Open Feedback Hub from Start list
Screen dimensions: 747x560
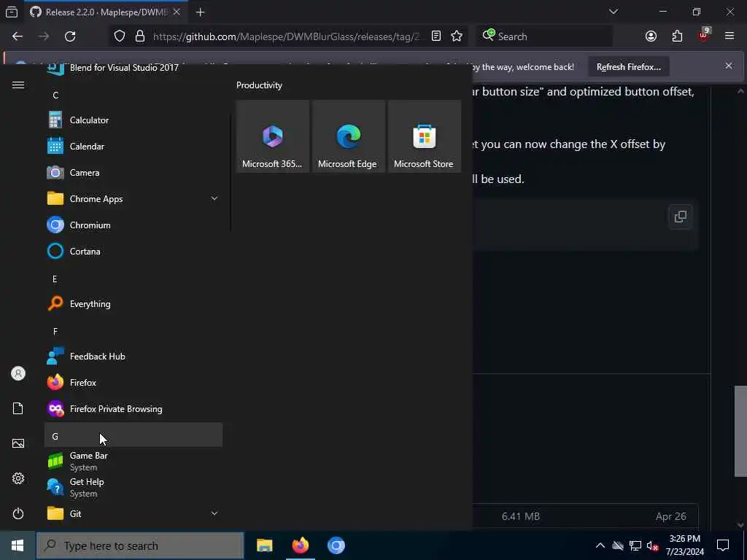[x=133, y=356]
